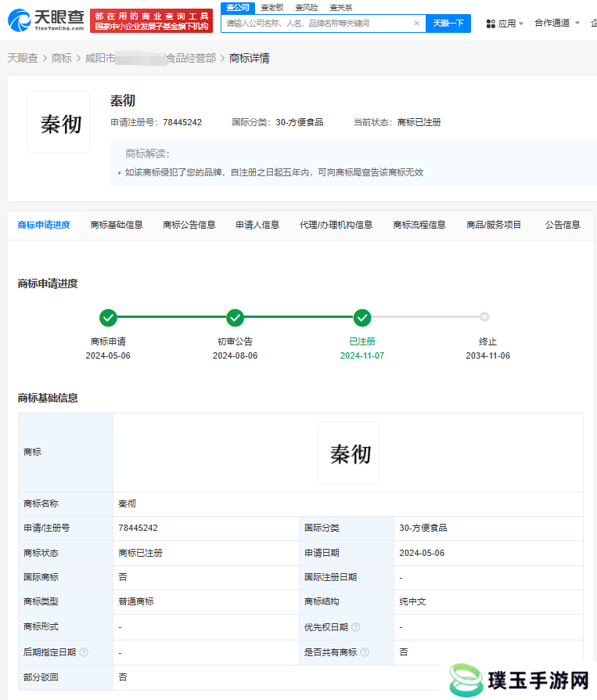Switch to 商标流程信息 tab
Image resolution: width=597 pixels, height=700 pixels.
click(419, 225)
